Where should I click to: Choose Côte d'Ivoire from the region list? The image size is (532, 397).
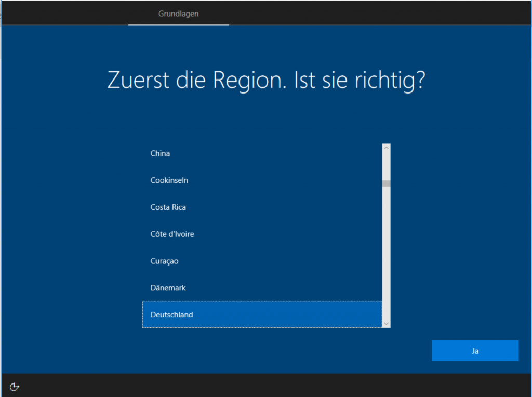[x=262, y=234]
